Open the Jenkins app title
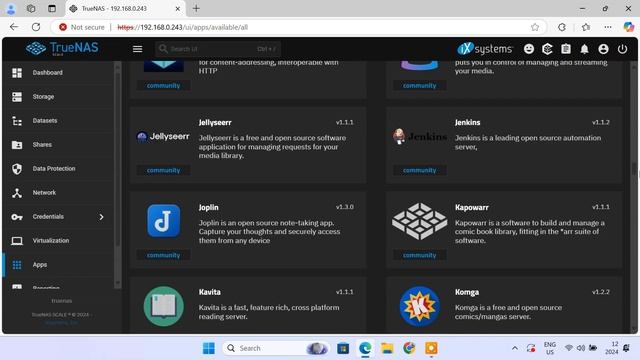The image size is (640, 360). [x=467, y=122]
